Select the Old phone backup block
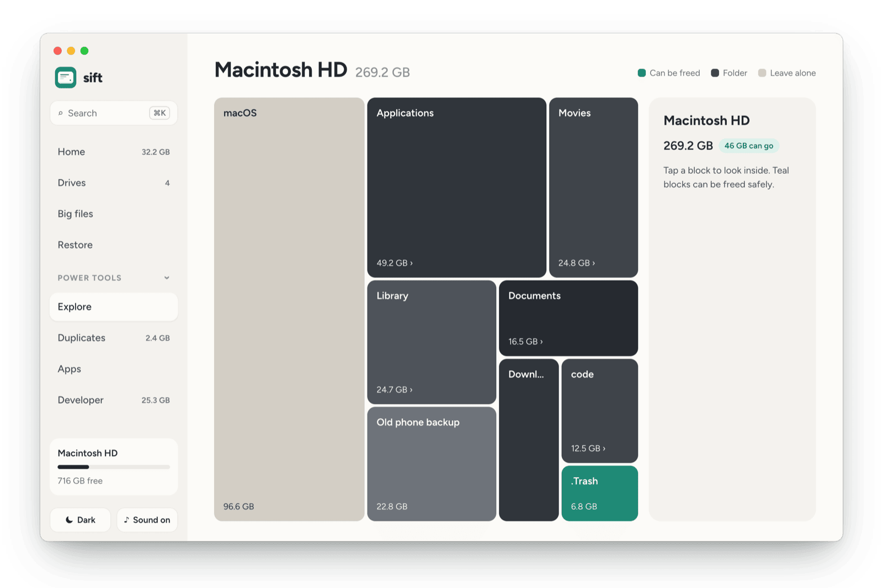Viewport: 883px width, 588px height. [x=432, y=464]
